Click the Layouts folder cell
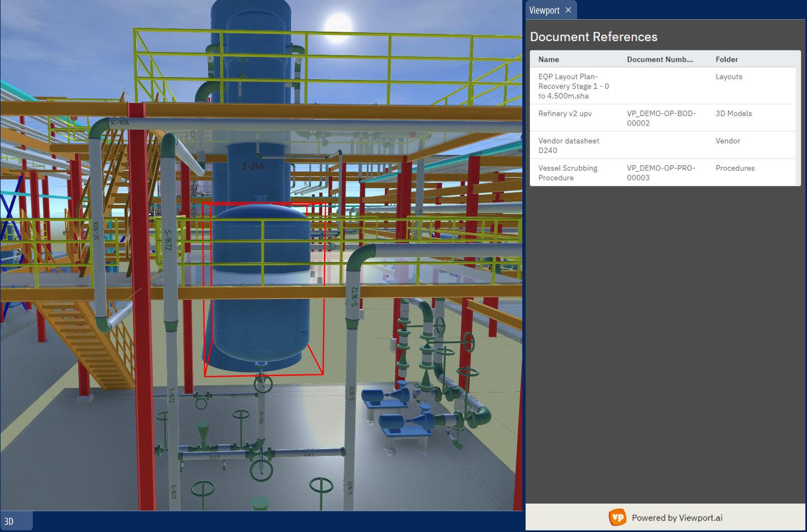Image resolution: width=807 pixels, height=532 pixels. click(729, 77)
